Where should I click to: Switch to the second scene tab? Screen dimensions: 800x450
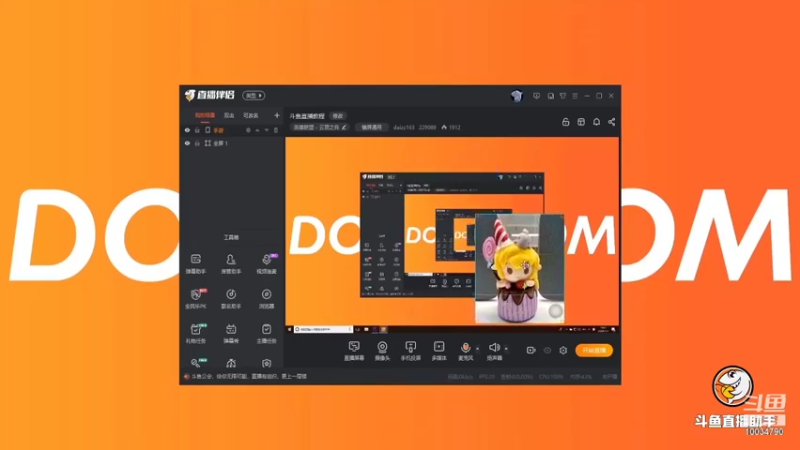click(x=229, y=116)
